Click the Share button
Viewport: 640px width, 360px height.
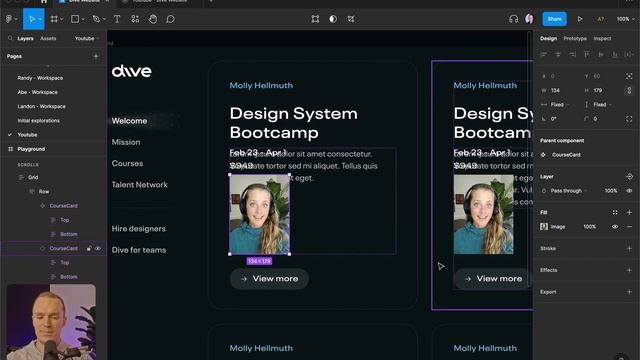pyautogui.click(x=554, y=19)
